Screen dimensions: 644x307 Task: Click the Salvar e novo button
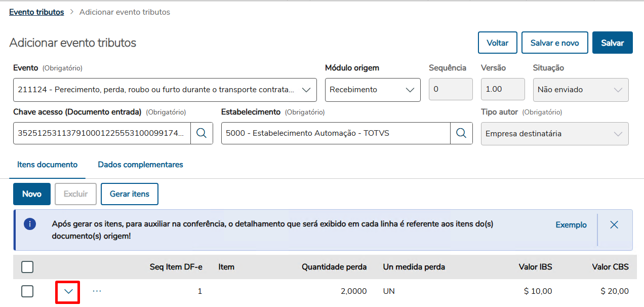[554, 43]
